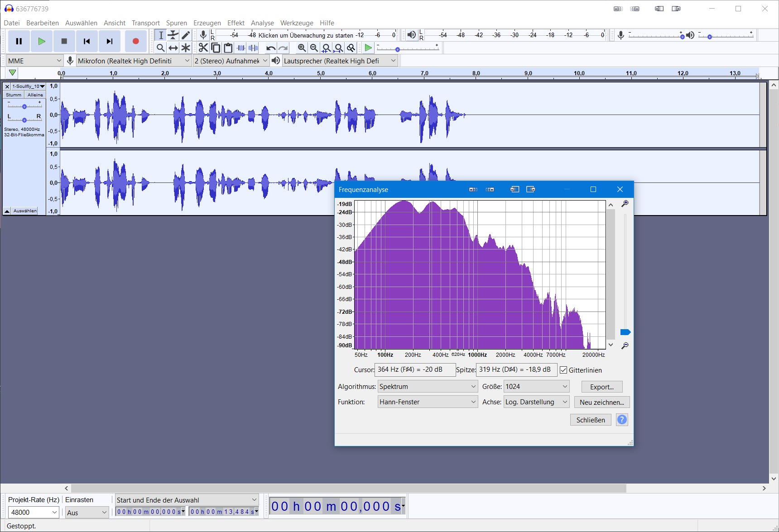Open the Effekt menu
Image resolution: width=779 pixels, height=532 pixels.
(236, 23)
